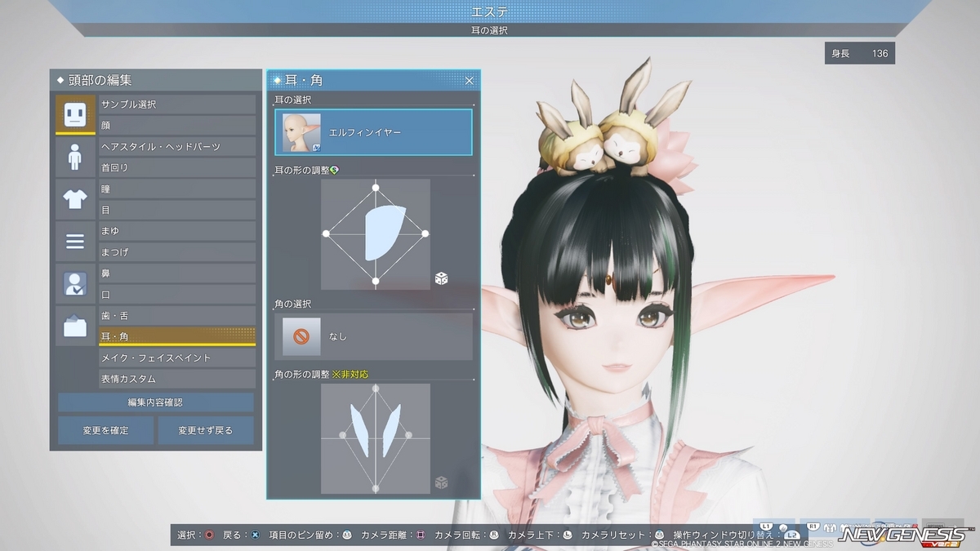
Task: Click the 身長 136 height display
Action: [860, 53]
